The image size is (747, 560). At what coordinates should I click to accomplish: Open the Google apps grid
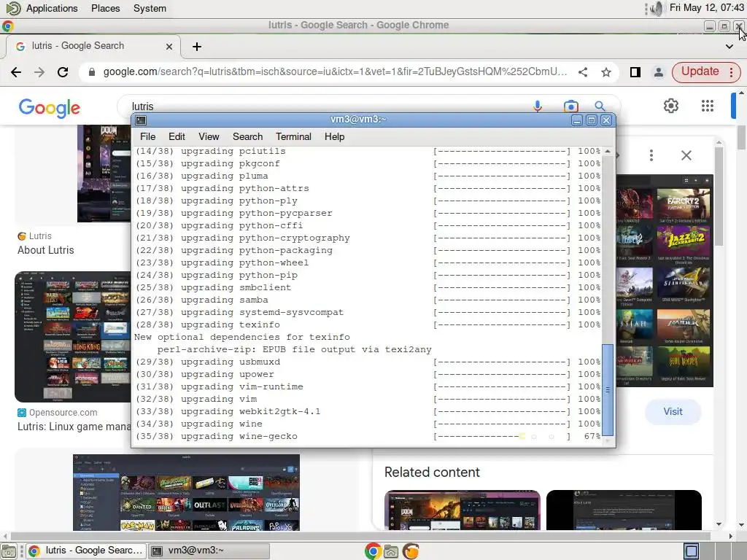coord(708,106)
